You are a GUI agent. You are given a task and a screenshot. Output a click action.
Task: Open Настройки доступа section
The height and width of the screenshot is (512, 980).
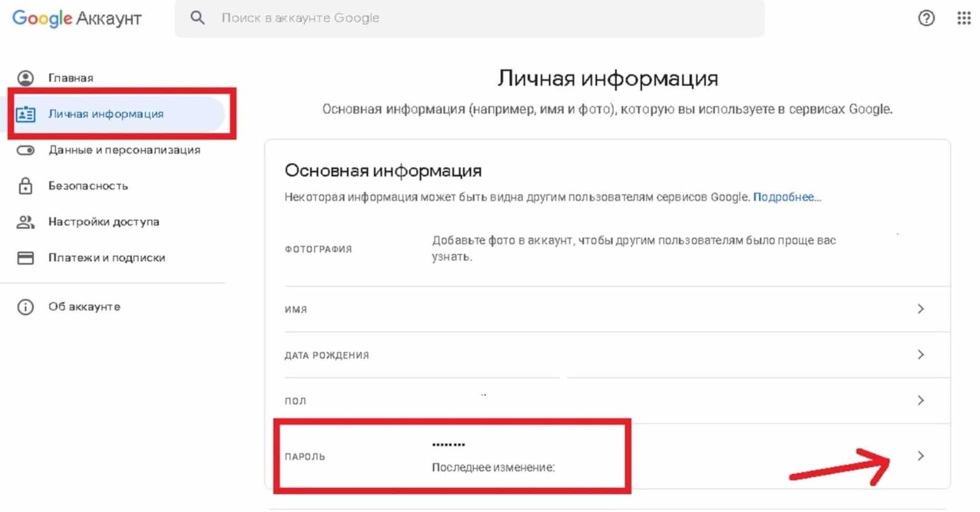pyautogui.click(x=104, y=222)
